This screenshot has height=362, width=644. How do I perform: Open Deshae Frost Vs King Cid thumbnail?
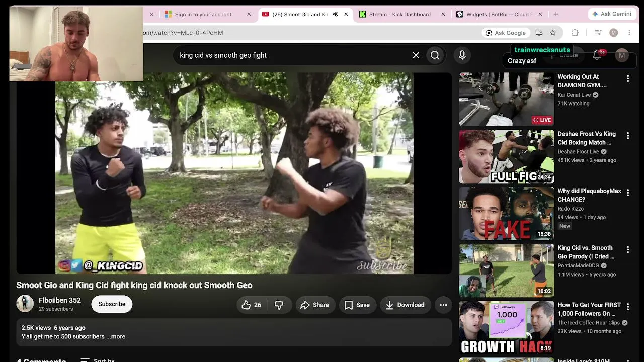(x=506, y=156)
